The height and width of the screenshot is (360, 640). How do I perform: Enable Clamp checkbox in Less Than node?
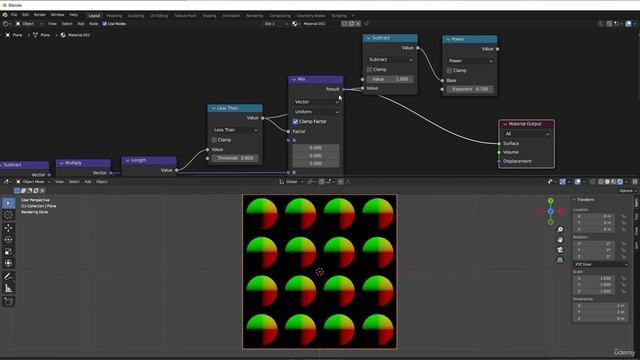point(214,140)
